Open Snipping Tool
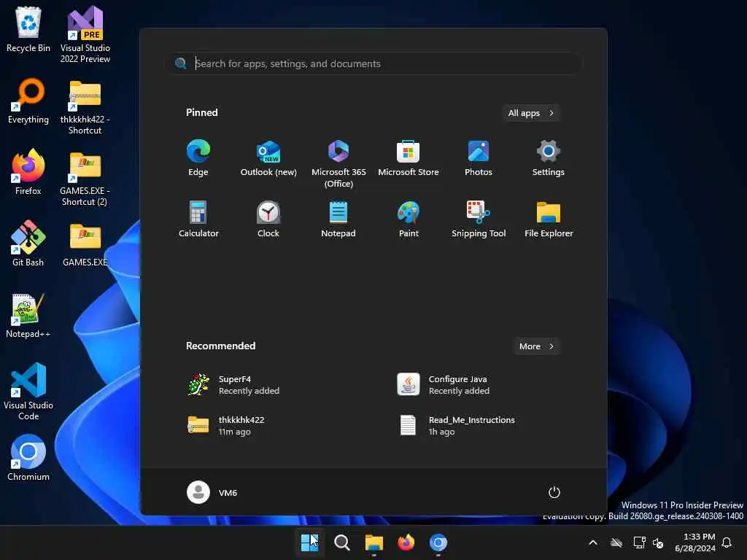 point(479,219)
